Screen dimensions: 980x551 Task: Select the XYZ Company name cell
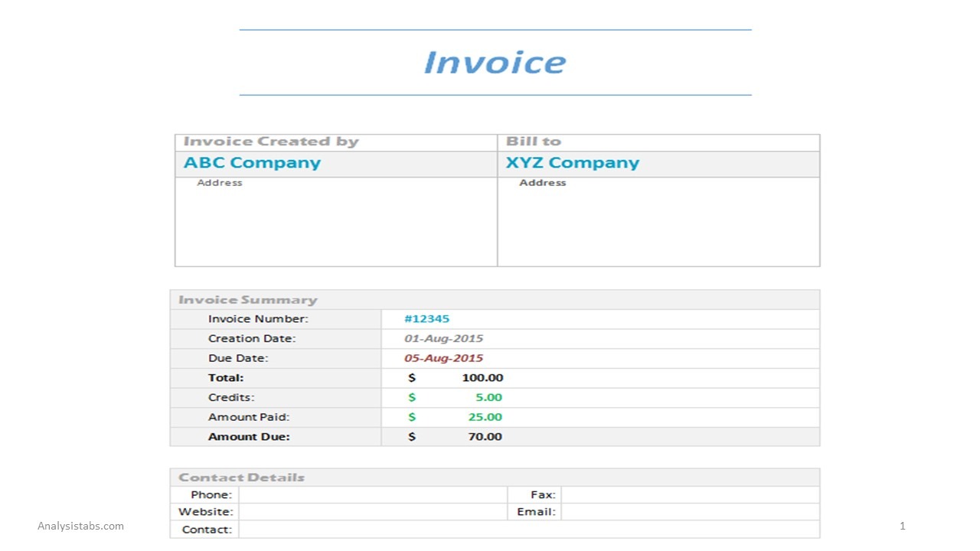658,164
